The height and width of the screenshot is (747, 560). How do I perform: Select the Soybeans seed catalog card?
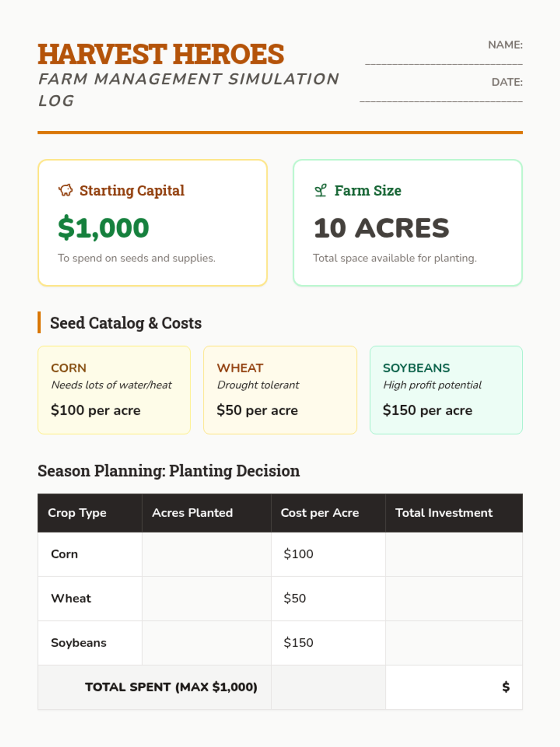(x=446, y=390)
